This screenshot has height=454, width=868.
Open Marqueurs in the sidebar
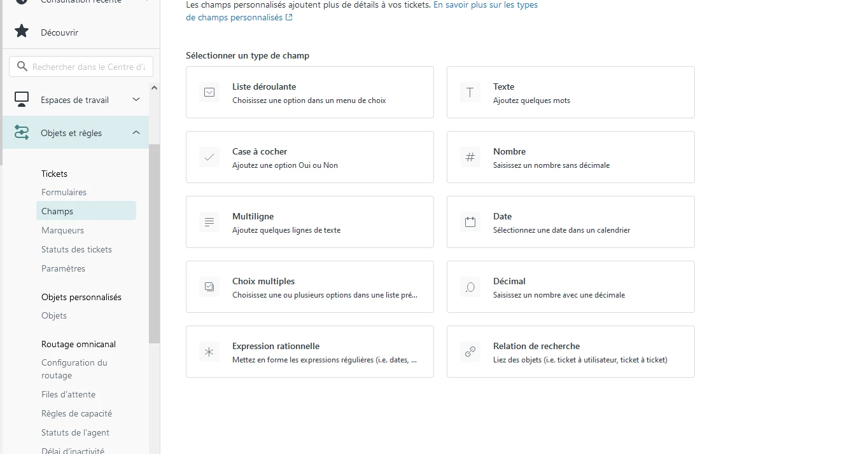pos(62,230)
